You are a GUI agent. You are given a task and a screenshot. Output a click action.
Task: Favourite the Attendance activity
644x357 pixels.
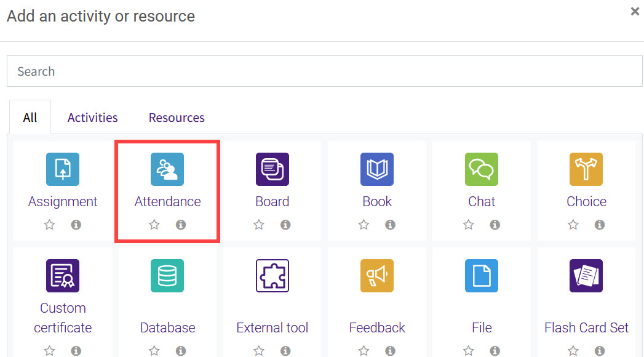point(154,225)
